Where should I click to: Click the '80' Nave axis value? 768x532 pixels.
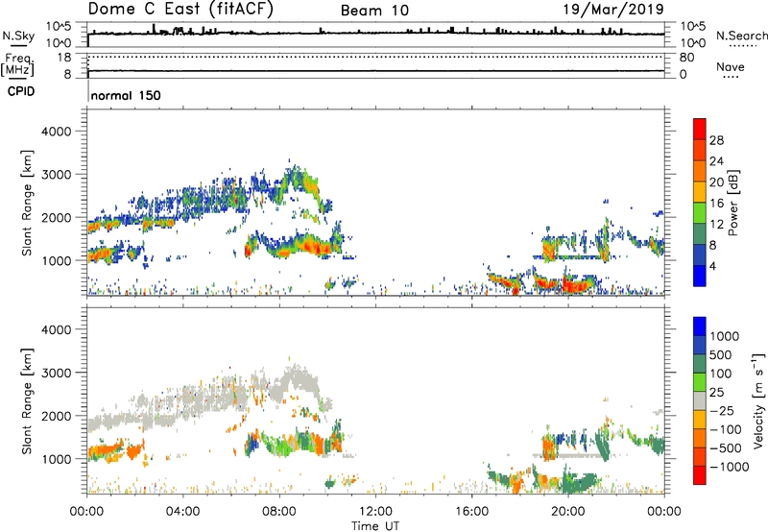(686, 58)
